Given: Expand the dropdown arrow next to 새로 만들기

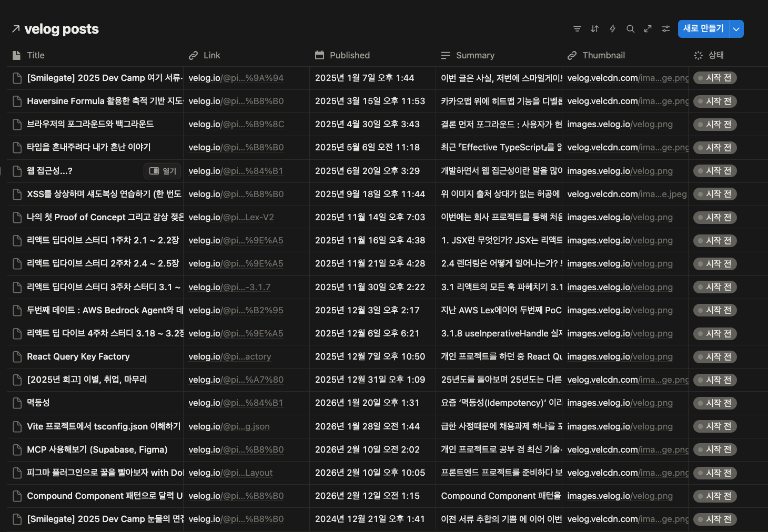Looking at the screenshot, I should pyautogui.click(x=736, y=29).
